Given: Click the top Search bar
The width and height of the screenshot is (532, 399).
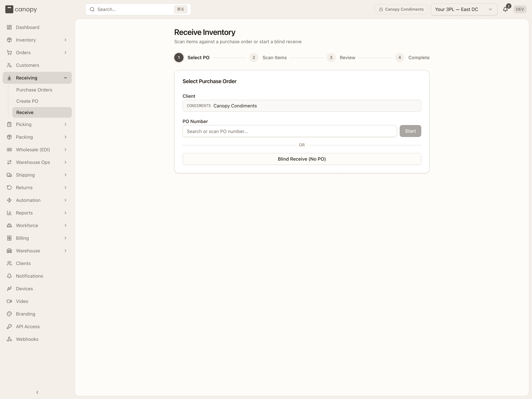Looking at the screenshot, I should 138,9.
